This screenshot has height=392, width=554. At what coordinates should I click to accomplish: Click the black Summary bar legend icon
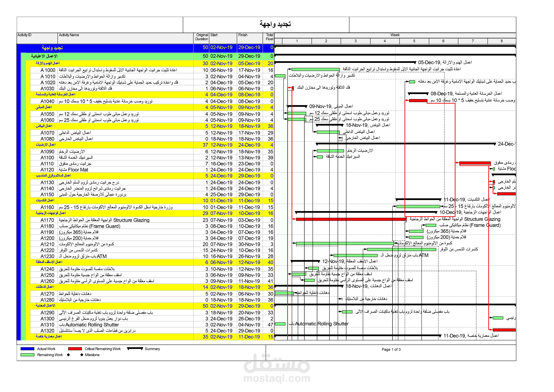tap(135, 348)
